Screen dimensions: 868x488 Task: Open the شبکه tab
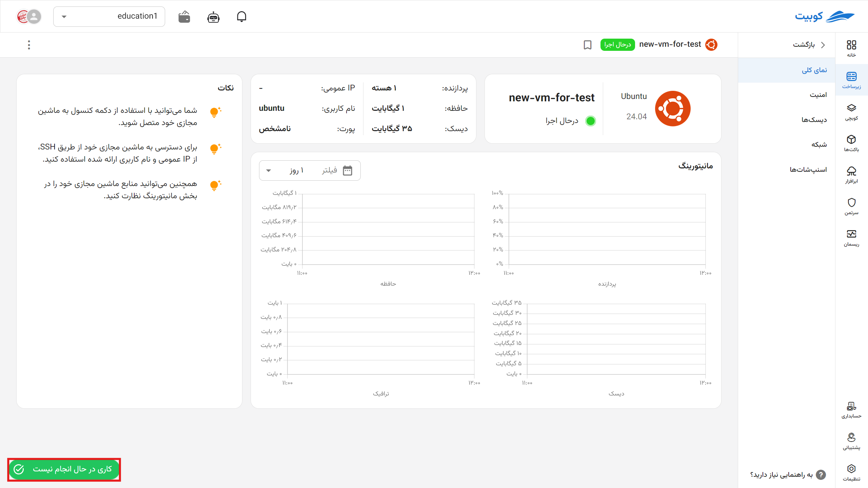point(819,144)
